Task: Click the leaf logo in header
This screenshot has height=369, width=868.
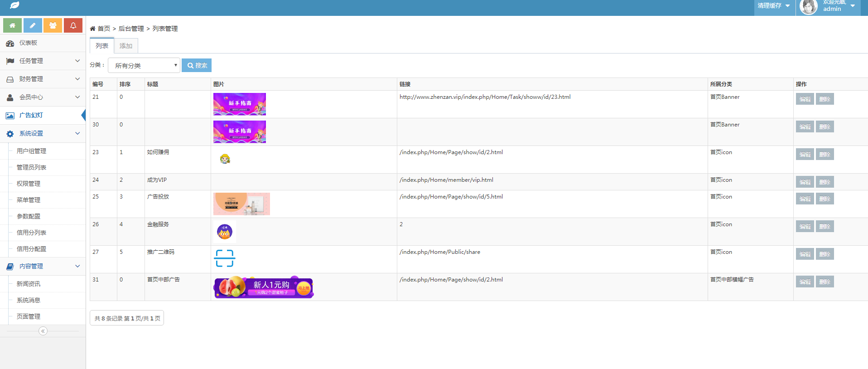Action: (x=14, y=5)
